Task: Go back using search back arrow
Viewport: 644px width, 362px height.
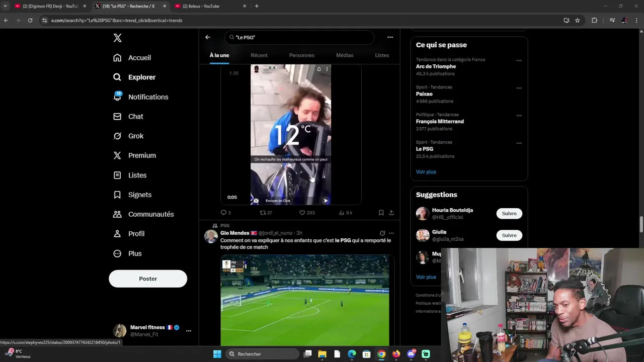Action: (x=208, y=37)
